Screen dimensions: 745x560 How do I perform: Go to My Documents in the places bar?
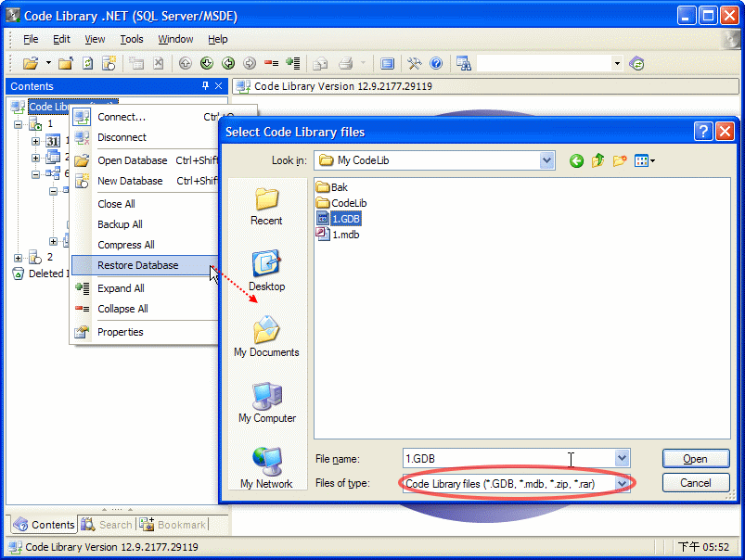(x=266, y=337)
